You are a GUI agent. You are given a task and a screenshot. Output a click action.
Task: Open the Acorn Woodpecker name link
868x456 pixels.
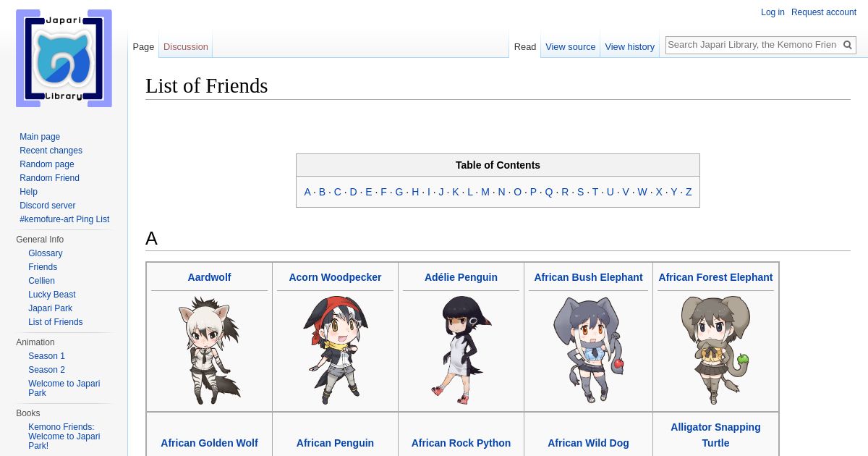(335, 277)
